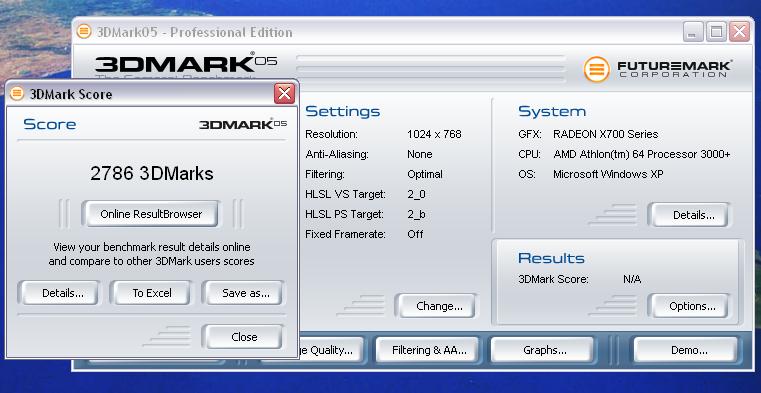Minimize the 3DMark05 main window
The height and width of the screenshot is (393, 761).
pyautogui.click(x=693, y=33)
